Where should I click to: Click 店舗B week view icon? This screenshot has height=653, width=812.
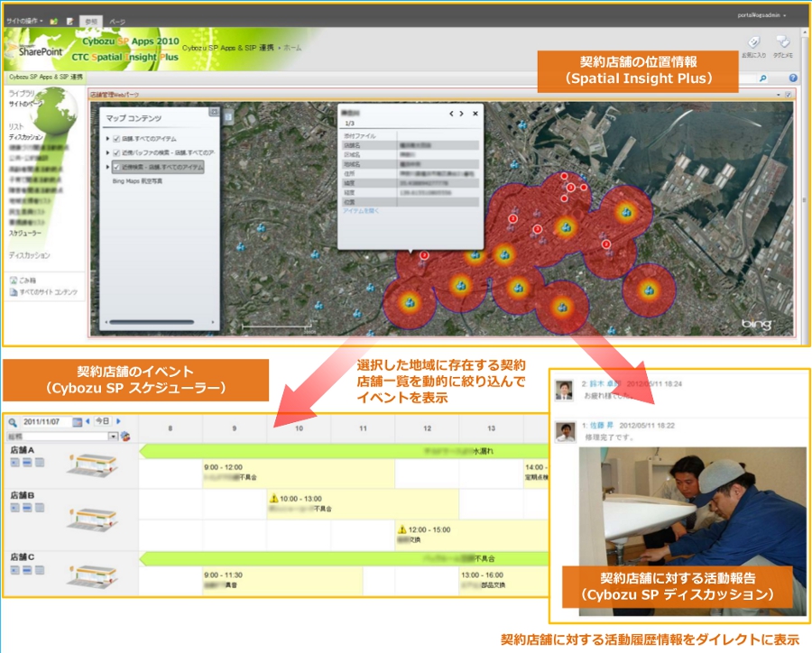(27, 508)
